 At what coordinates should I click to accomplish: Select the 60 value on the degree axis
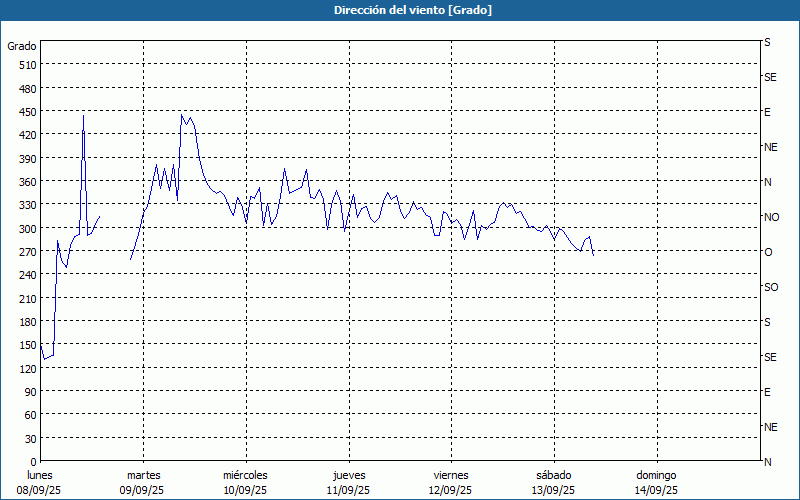point(31,415)
